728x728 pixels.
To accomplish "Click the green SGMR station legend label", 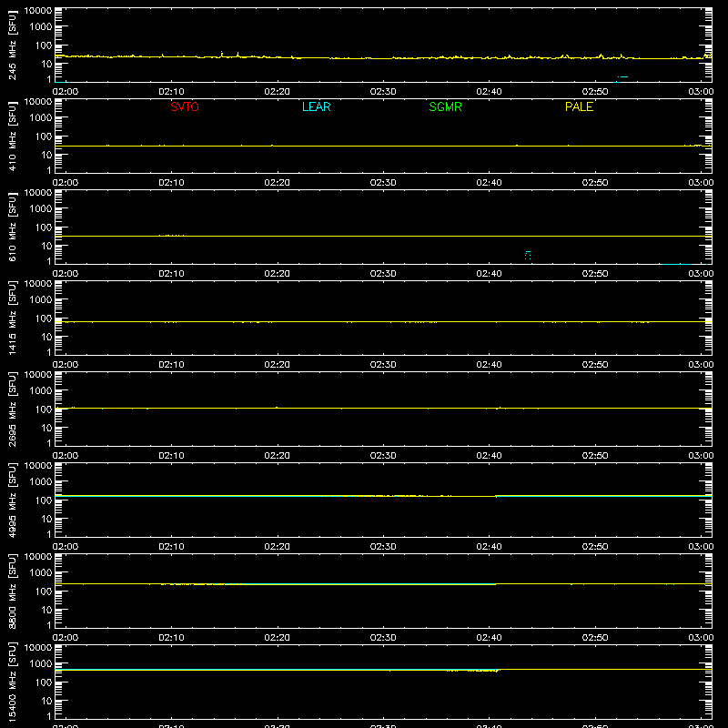I will pyautogui.click(x=445, y=106).
